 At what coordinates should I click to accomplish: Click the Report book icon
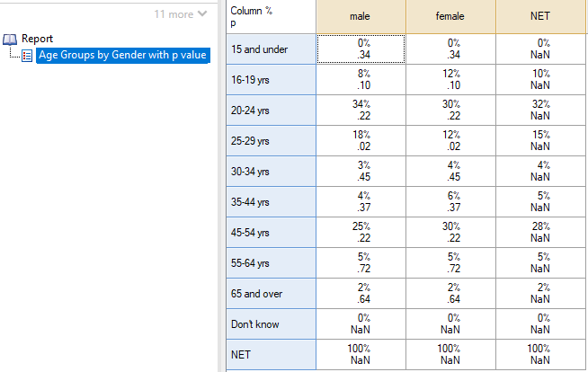[x=10, y=39]
